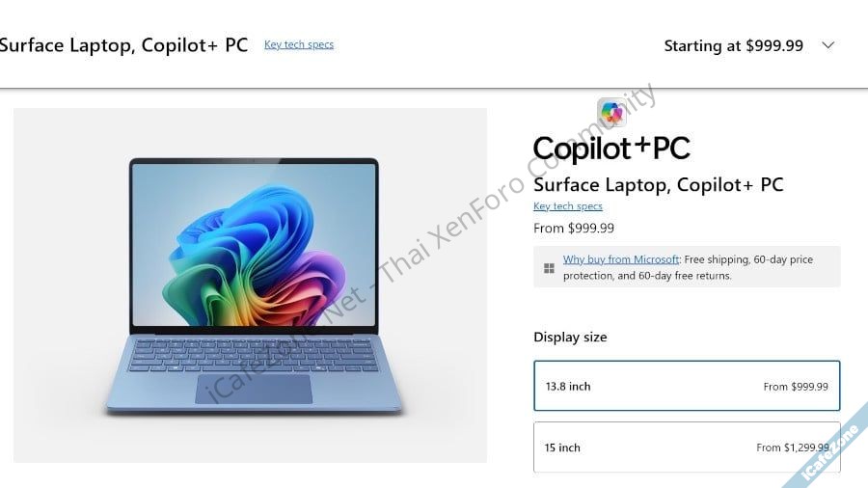Open the Starting at $999.99 price dropdown
This screenshot has height=488, width=868.
(734, 45)
